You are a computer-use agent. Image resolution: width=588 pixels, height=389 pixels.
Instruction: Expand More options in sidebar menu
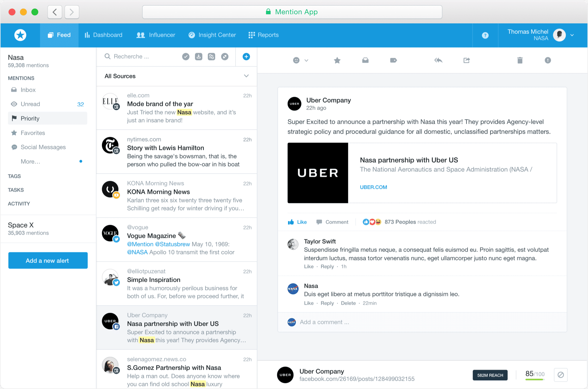[x=30, y=161]
